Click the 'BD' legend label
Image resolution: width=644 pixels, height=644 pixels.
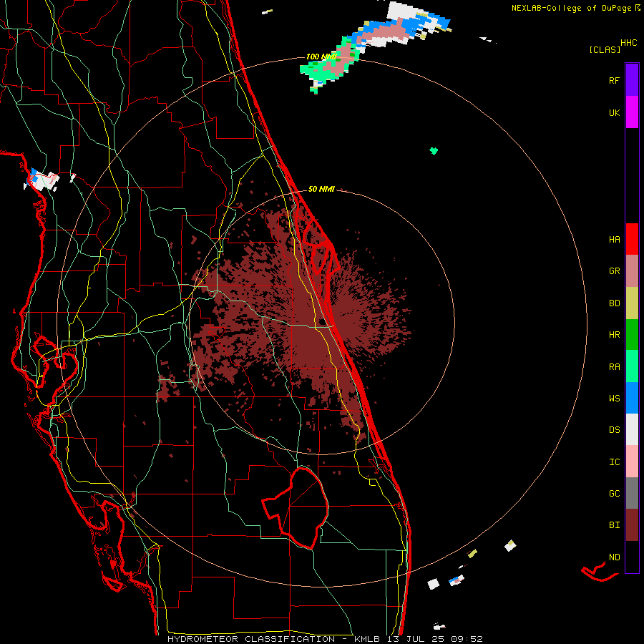tap(614, 303)
